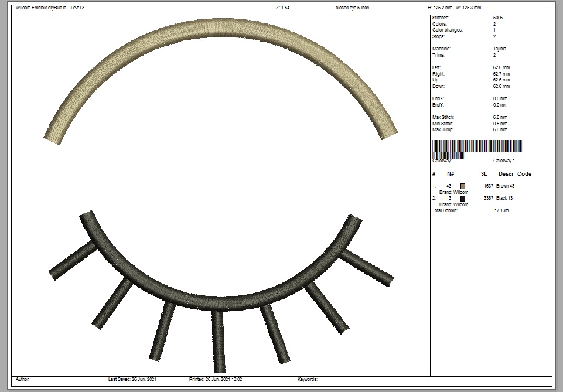Click the Colorway 1 label
The height and width of the screenshot is (392, 563).
click(x=504, y=161)
